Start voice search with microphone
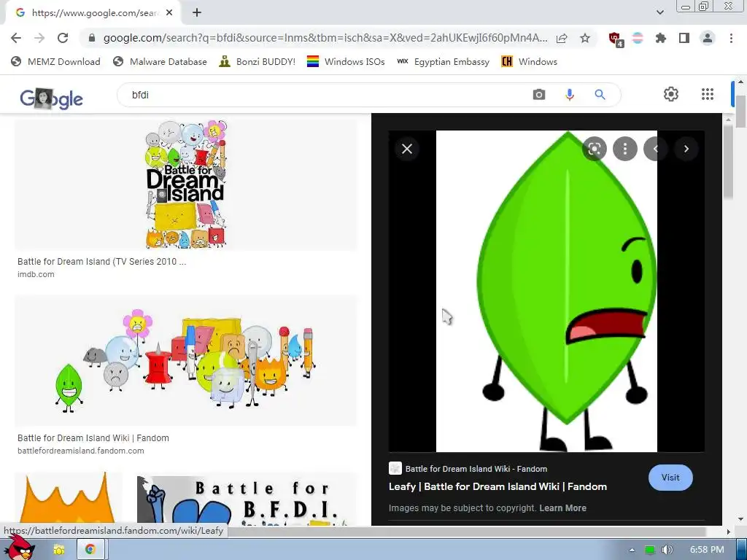This screenshot has width=747, height=560. [x=569, y=95]
